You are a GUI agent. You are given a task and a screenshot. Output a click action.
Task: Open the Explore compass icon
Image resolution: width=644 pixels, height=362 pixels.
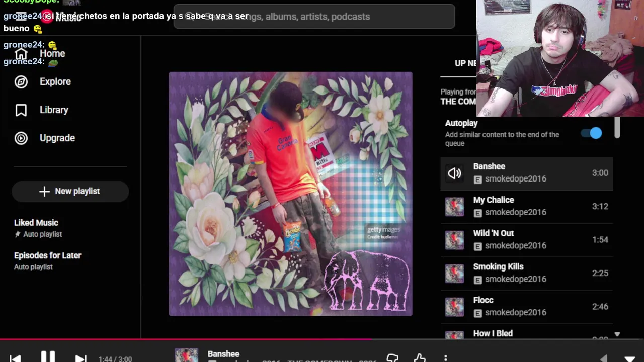click(x=21, y=81)
